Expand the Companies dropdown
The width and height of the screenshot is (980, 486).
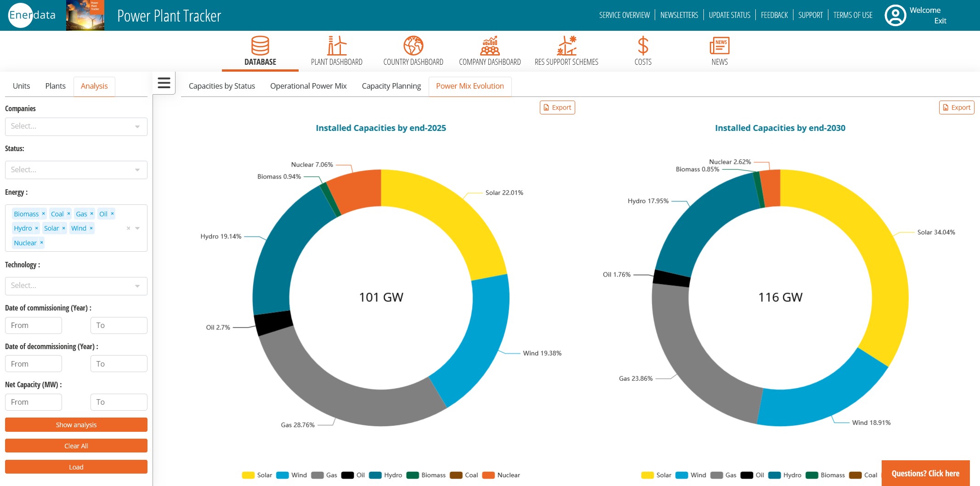tap(76, 126)
